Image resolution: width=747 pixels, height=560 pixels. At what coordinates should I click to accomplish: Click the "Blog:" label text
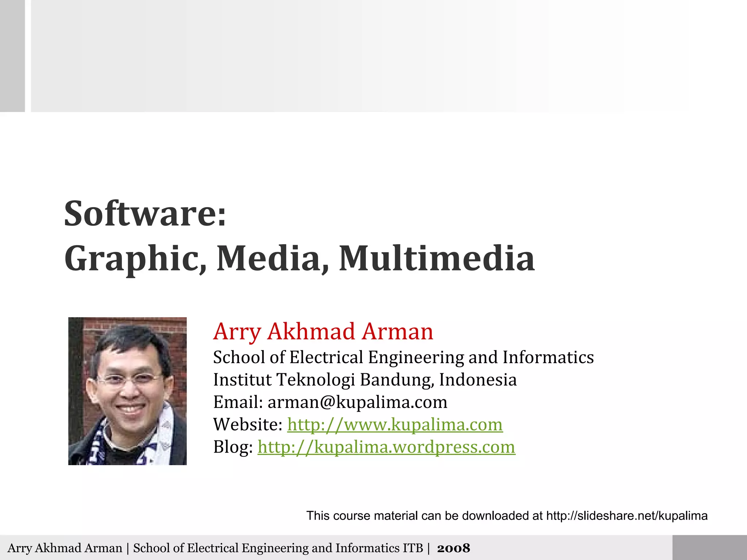pyautogui.click(x=233, y=447)
